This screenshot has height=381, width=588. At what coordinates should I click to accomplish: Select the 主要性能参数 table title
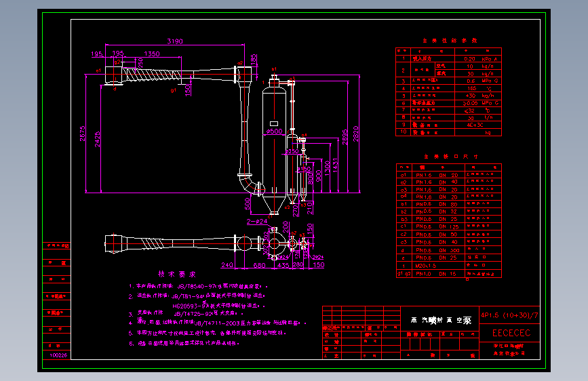(x=450, y=41)
